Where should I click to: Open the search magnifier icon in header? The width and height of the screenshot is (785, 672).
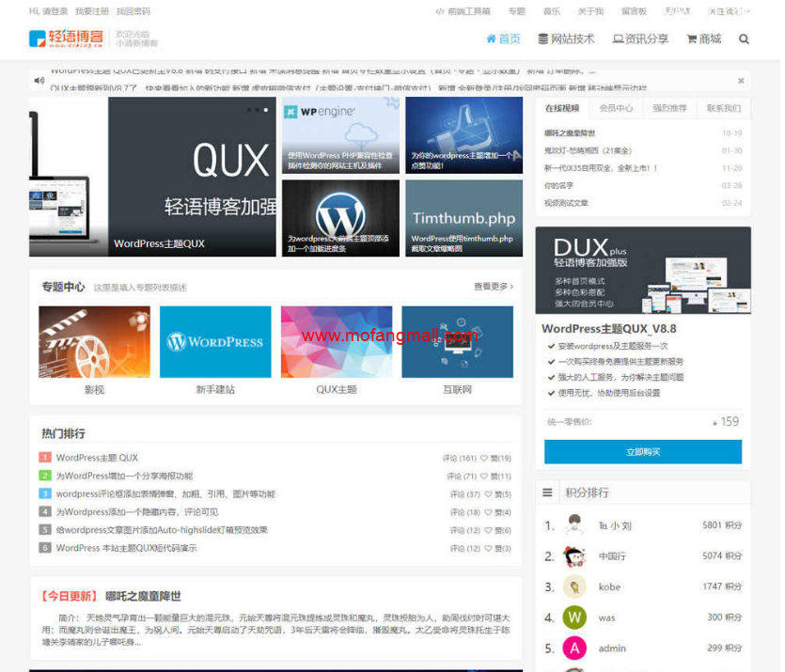744,39
